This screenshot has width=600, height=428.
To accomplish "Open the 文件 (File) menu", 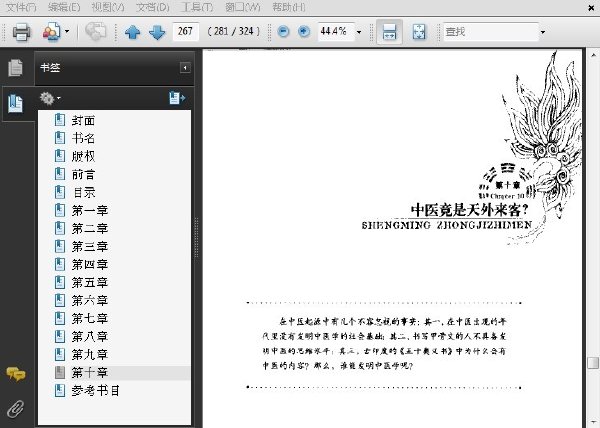I will (x=21, y=7).
